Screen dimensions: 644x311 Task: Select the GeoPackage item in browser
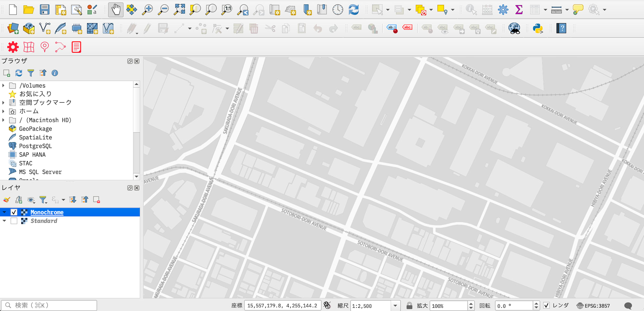click(x=35, y=129)
